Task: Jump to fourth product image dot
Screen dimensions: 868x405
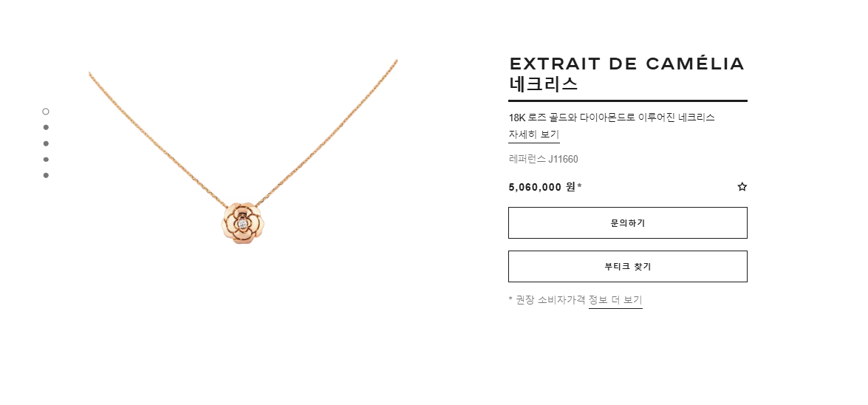Action: [46, 160]
